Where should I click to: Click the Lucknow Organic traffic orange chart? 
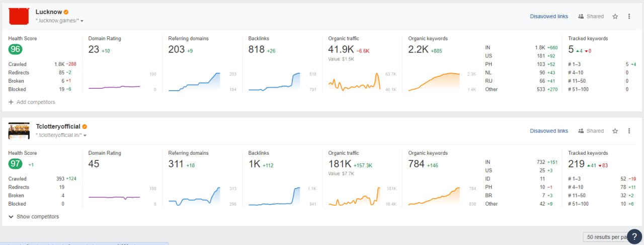click(x=354, y=82)
